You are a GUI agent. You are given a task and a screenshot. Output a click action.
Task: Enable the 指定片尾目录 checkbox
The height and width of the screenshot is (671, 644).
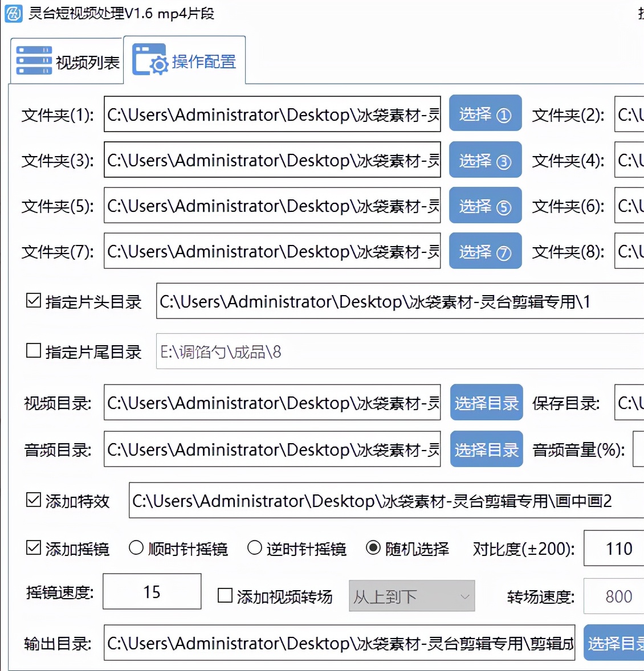(x=32, y=351)
